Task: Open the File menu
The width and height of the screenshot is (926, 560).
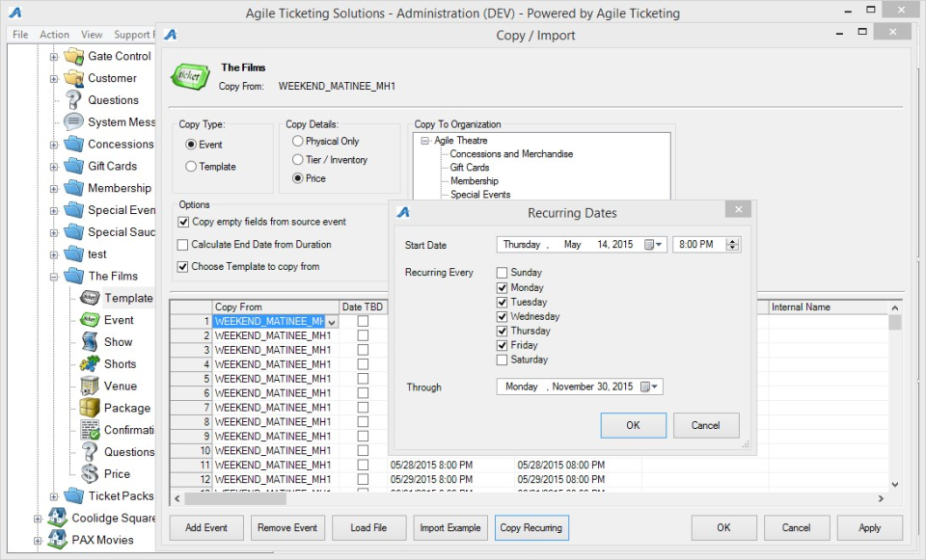Action: coord(18,34)
